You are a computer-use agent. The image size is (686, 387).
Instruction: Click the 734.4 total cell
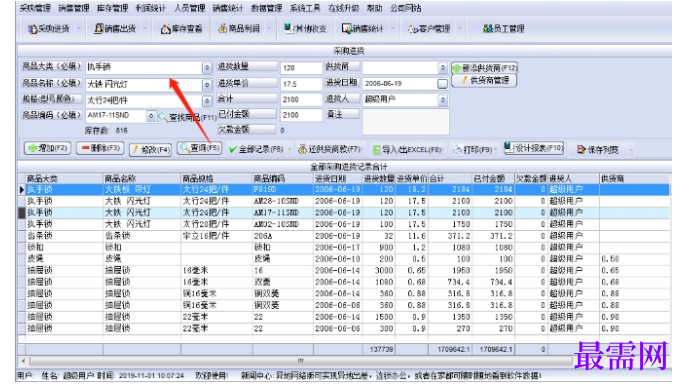click(450, 282)
